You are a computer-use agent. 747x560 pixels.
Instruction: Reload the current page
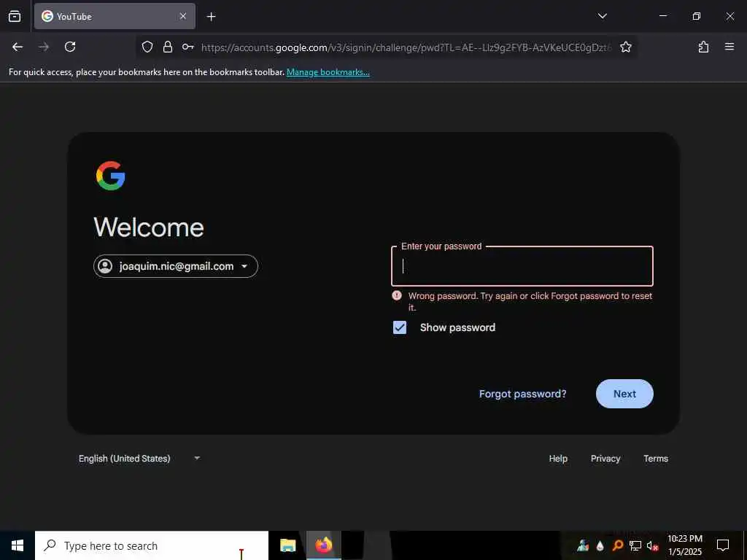tap(70, 47)
